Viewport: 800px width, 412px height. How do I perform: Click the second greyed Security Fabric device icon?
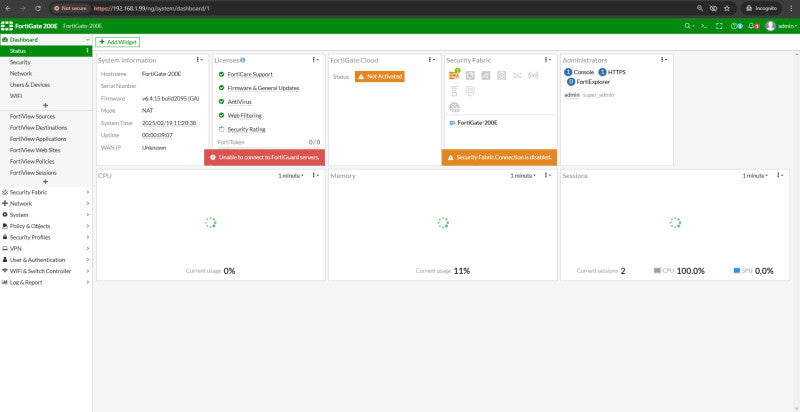point(470,75)
